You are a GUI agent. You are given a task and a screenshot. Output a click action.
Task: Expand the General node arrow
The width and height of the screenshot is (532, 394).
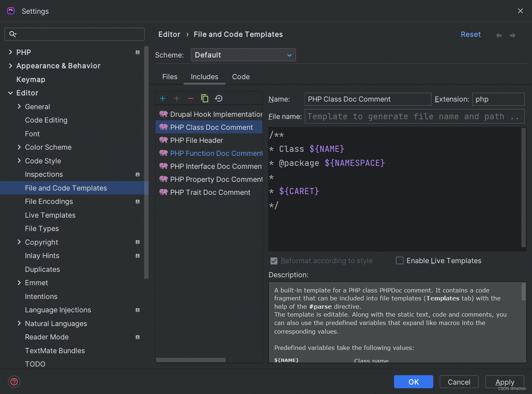click(19, 106)
